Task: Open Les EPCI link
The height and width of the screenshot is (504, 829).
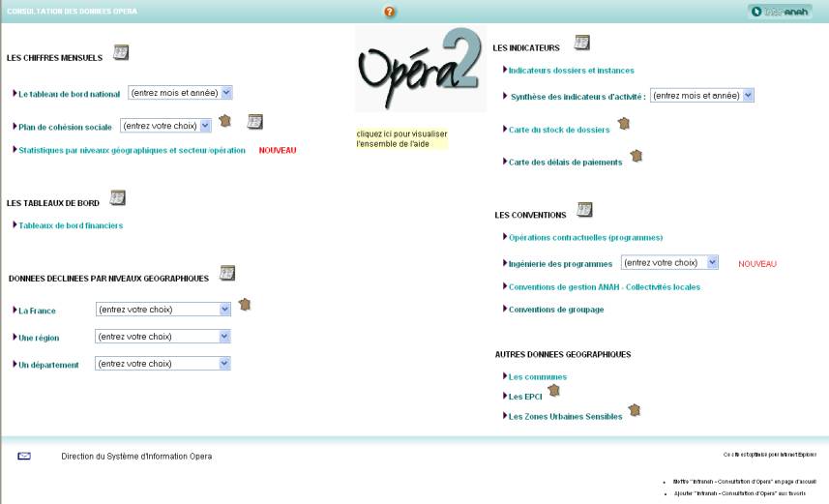Action: [x=525, y=397]
